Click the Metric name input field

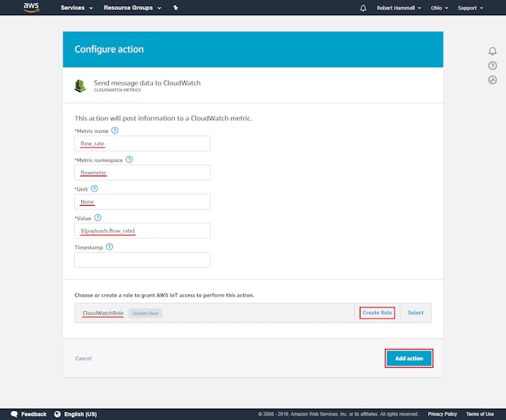coord(142,144)
